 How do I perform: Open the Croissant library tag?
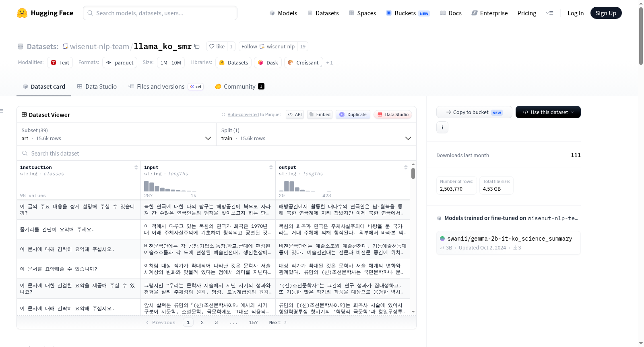tap(303, 62)
